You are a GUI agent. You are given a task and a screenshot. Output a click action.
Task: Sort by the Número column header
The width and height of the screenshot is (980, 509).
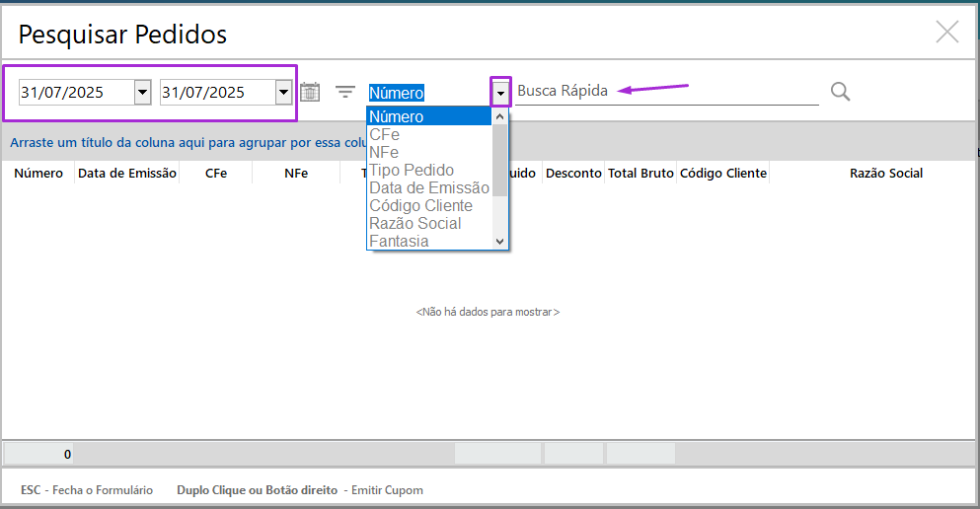click(38, 173)
